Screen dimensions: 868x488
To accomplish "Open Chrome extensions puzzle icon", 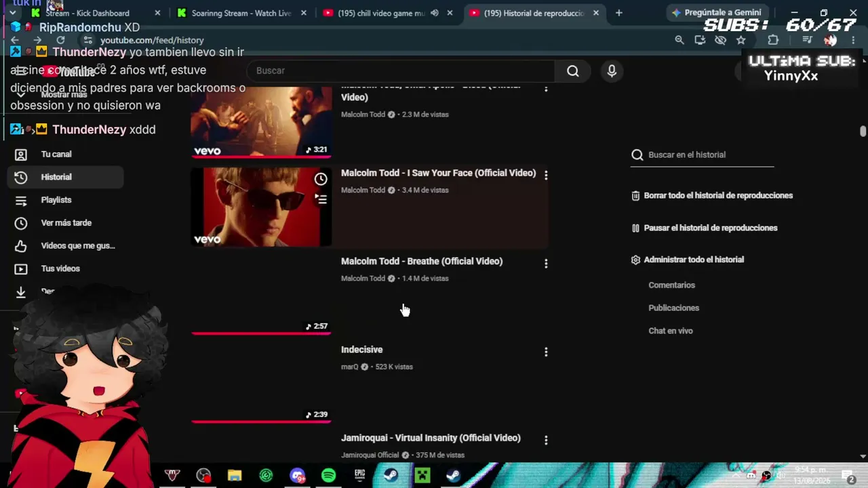I will (773, 40).
